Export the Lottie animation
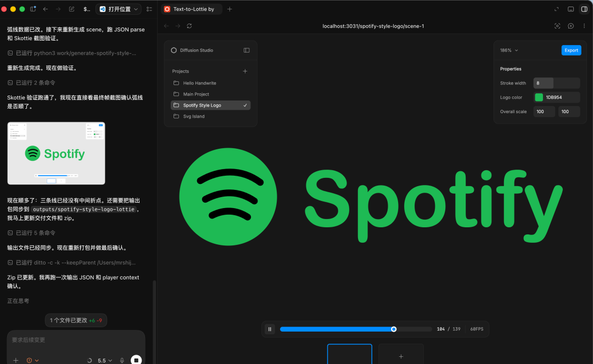The image size is (593, 364). pyautogui.click(x=571, y=51)
